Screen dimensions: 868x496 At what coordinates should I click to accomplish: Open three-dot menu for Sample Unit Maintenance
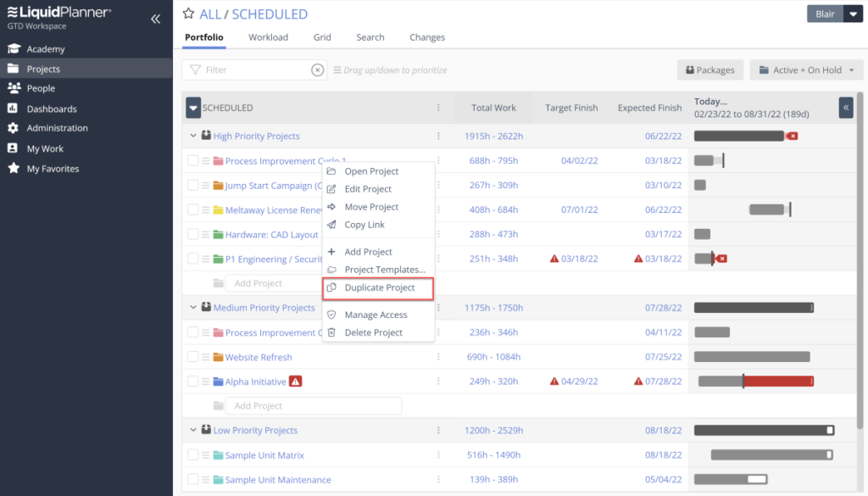(438, 479)
